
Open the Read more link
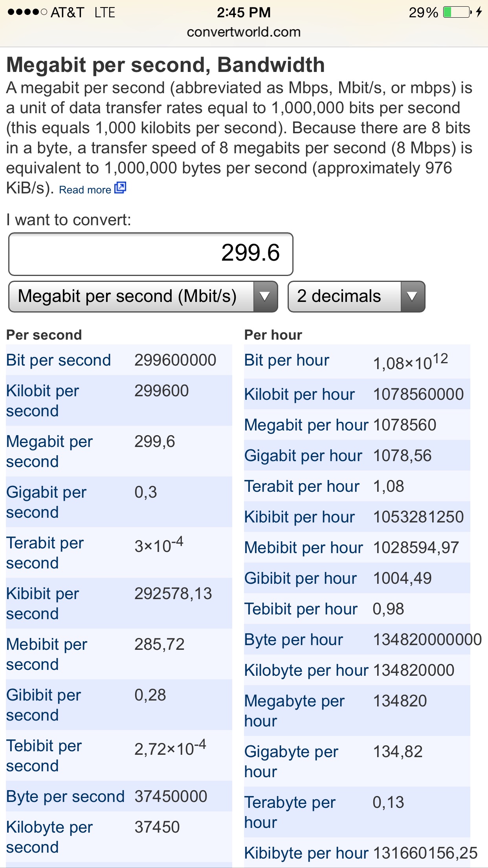pos(85,189)
